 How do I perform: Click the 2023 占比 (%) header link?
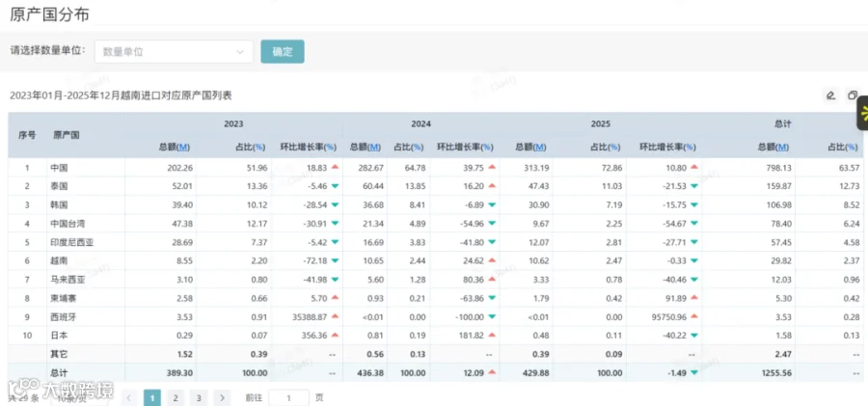point(260,148)
